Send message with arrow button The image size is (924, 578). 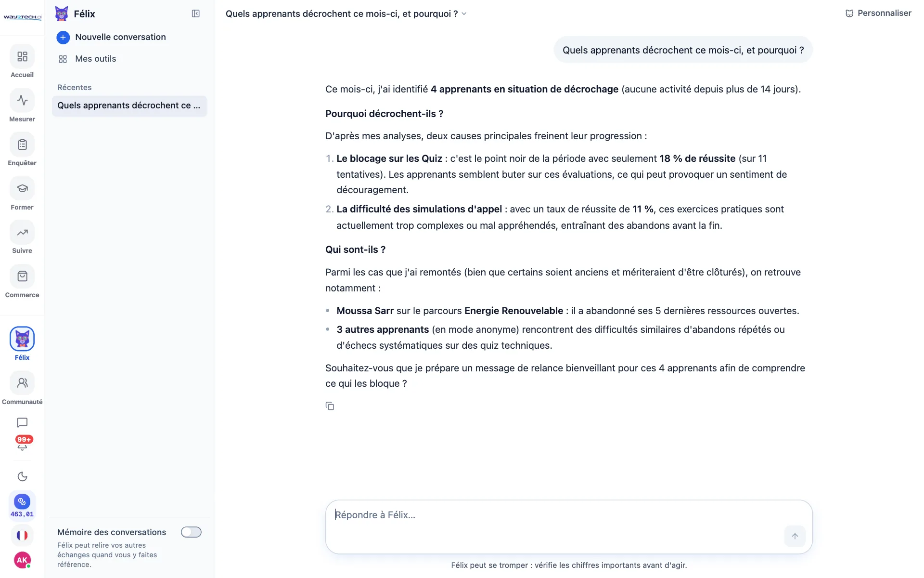pyautogui.click(x=795, y=536)
